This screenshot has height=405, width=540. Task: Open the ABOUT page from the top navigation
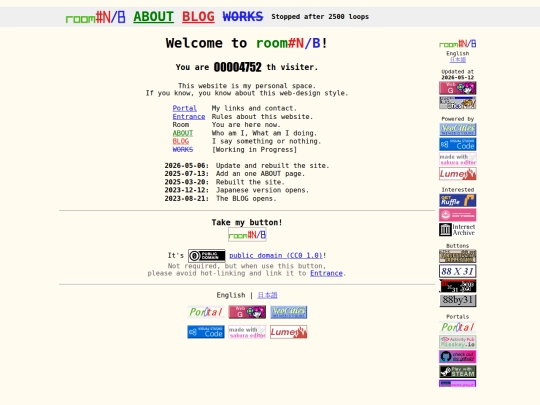pos(154,17)
